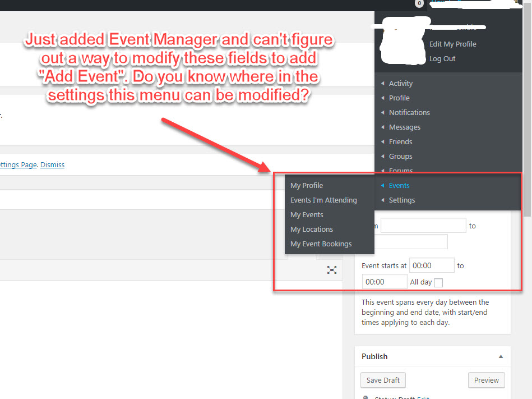
Task: Click the page's vertical scrollbar
Action: 527,112
